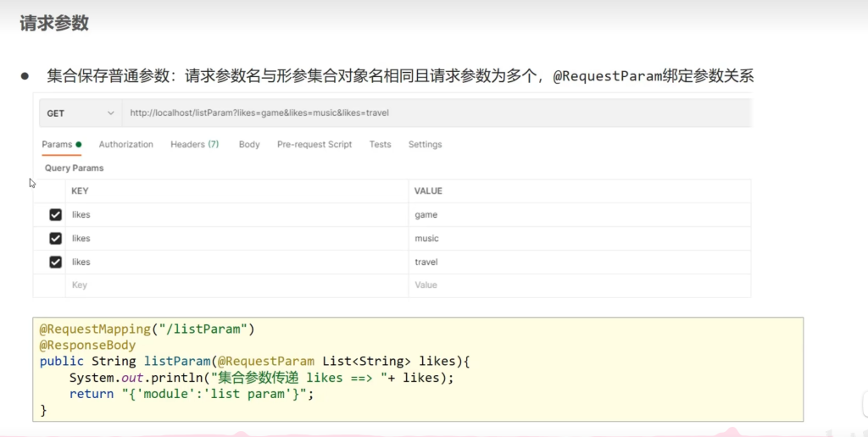The height and width of the screenshot is (437, 868).
Task: Uncheck the checkbox for the game parameter
Action: pos(56,215)
